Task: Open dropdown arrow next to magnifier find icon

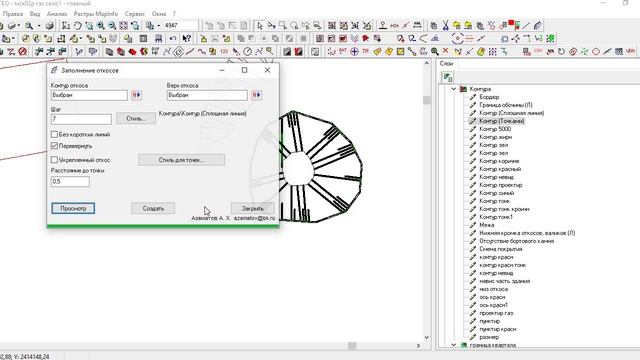Action: pyautogui.click(x=39, y=26)
